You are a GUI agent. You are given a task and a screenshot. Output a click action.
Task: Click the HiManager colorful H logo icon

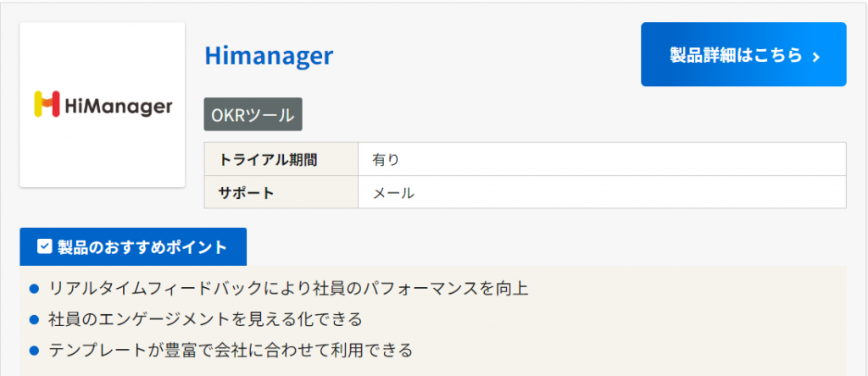(x=46, y=104)
